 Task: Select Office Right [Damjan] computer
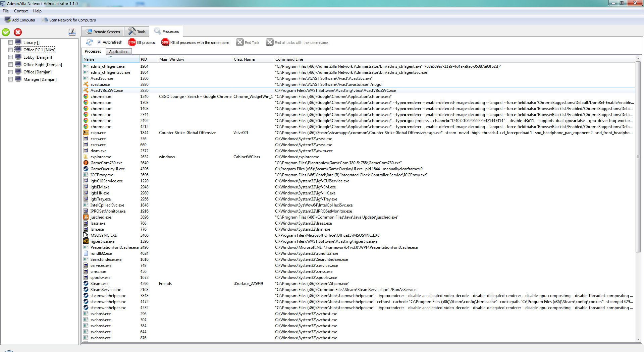(x=43, y=65)
